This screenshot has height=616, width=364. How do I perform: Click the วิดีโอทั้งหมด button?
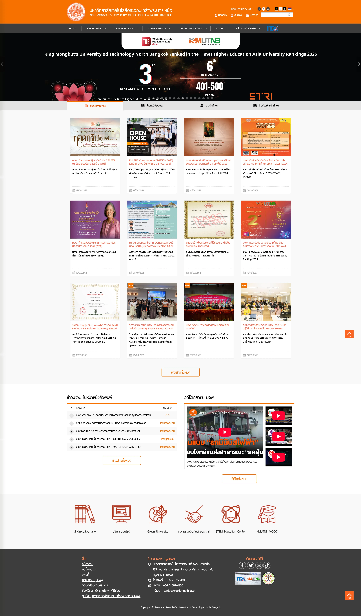coord(239,479)
